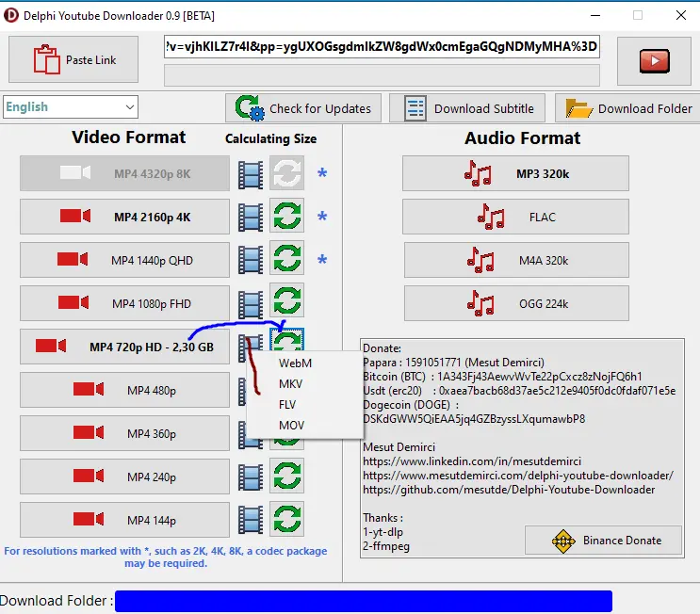The image size is (700, 614).
Task: Click the Papara donation line
Action: coord(453,363)
